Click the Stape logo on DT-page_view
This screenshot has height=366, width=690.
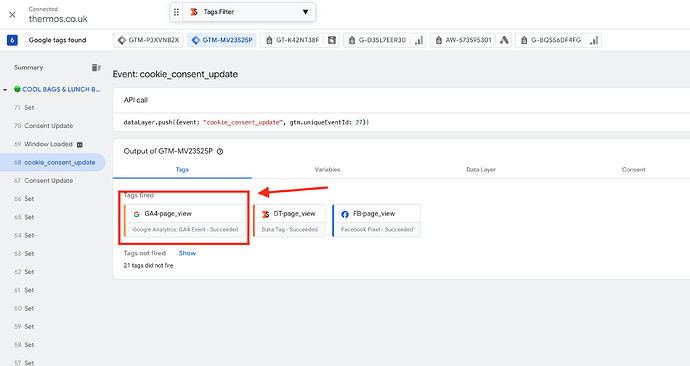tap(265, 214)
